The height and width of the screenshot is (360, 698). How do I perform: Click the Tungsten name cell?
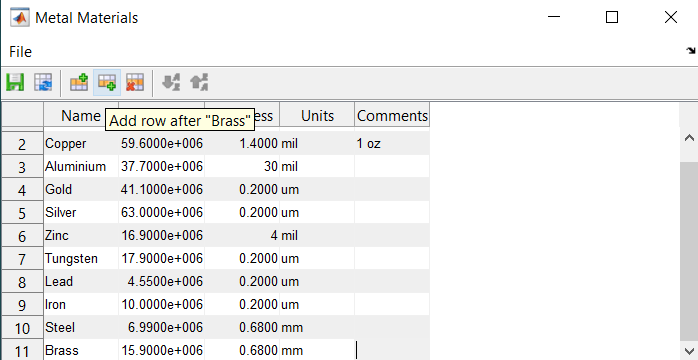81,259
